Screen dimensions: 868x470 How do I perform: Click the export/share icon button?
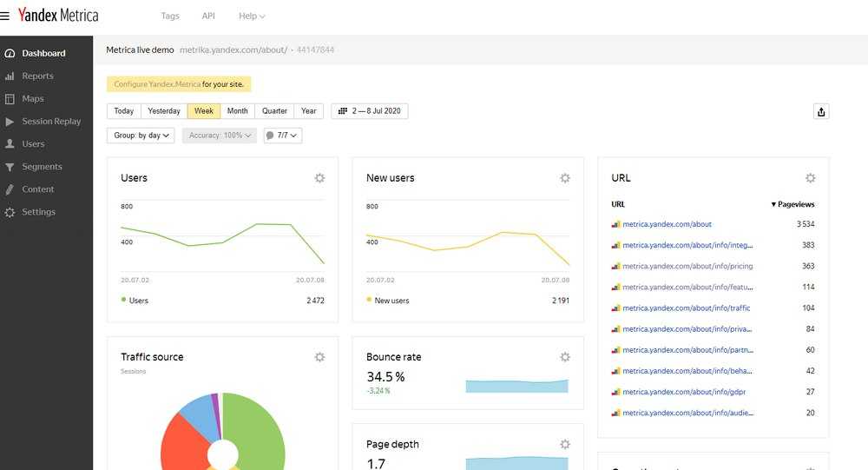click(821, 111)
